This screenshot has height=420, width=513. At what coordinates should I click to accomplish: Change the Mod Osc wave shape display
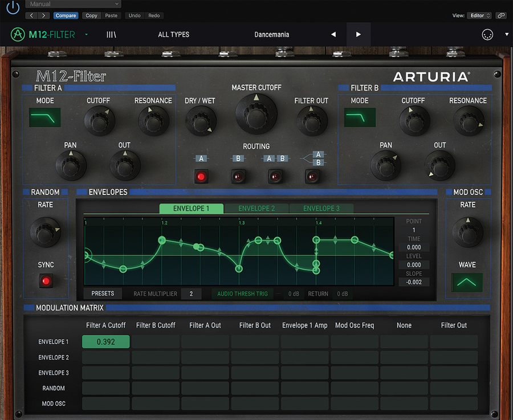point(467,282)
